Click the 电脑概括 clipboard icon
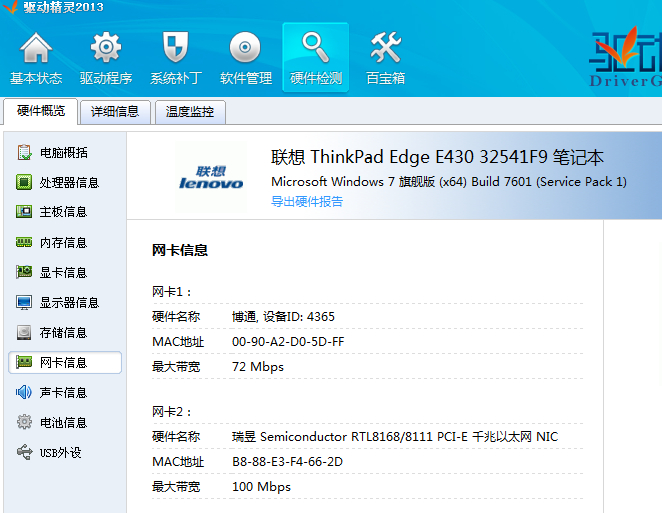This screenshot has height=513, width=662. click(24, 152)
